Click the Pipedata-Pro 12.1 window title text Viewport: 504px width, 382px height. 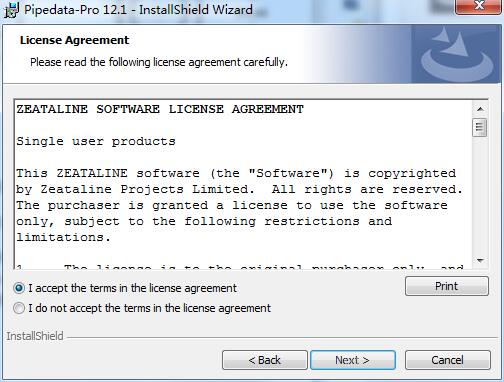point(138,9)
